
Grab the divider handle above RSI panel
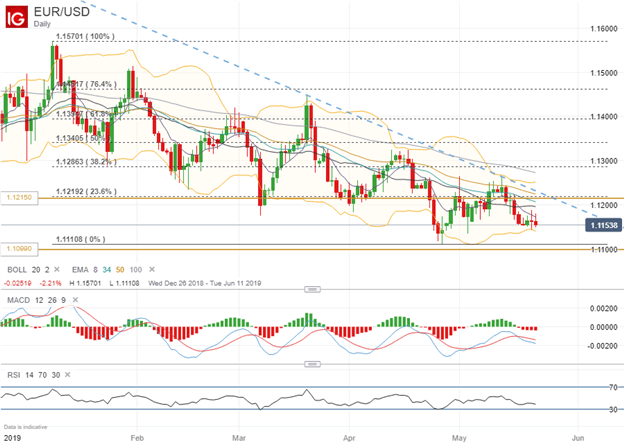312,364
